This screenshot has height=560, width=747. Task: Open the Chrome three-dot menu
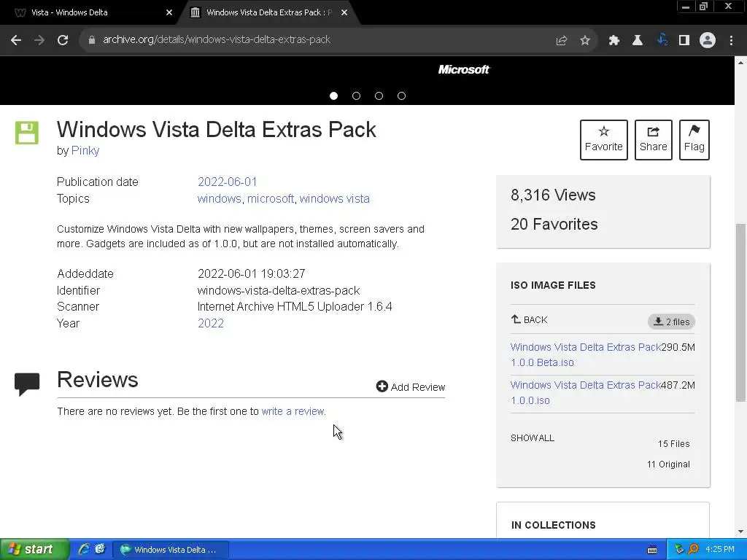[731, 40]
